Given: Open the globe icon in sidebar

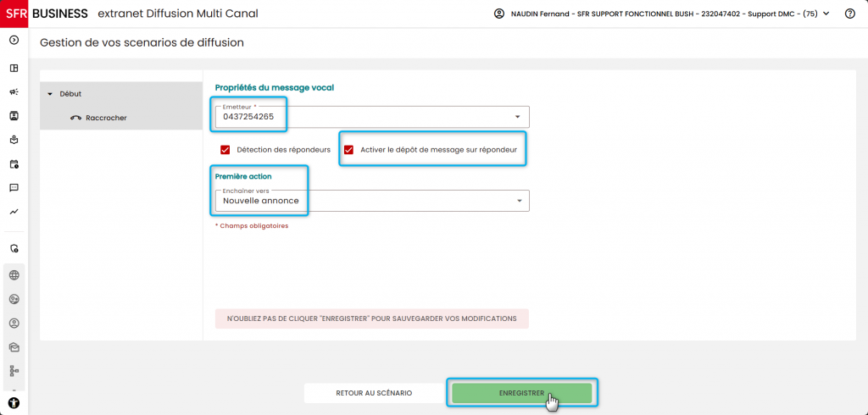Looking at the screenshot, I should point(14,275).
